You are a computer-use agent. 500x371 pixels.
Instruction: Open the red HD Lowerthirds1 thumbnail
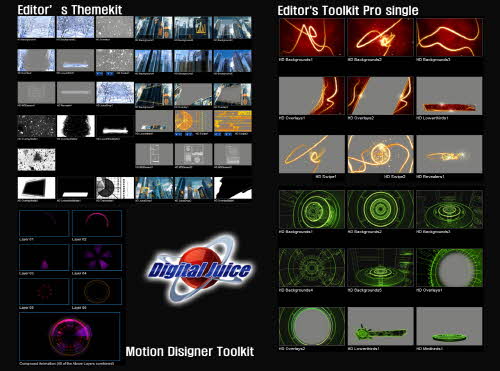pos(449,96)
